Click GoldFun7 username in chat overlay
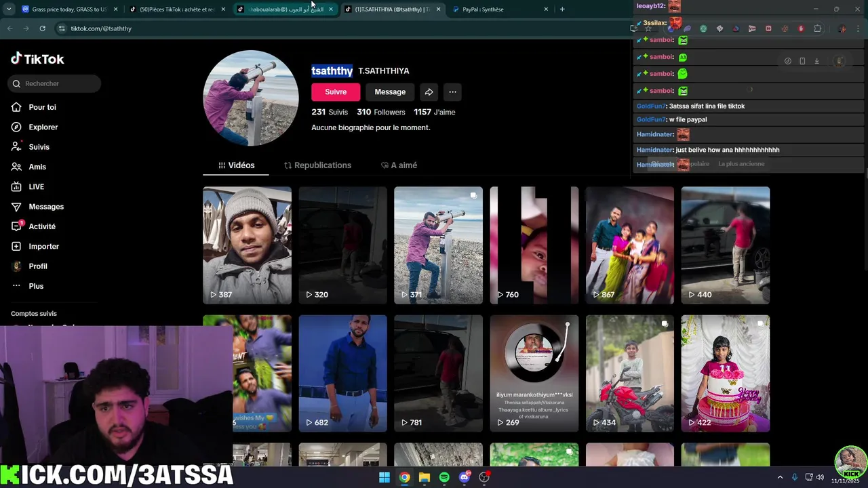The width and height of the screenshot is (868, 488). point(651,106)
